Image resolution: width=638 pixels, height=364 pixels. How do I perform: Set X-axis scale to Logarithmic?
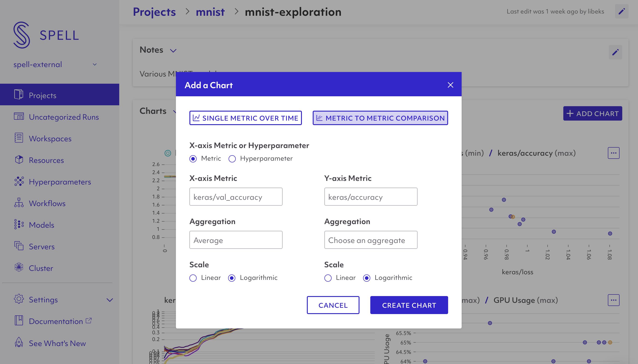click(x=232, y=278)
